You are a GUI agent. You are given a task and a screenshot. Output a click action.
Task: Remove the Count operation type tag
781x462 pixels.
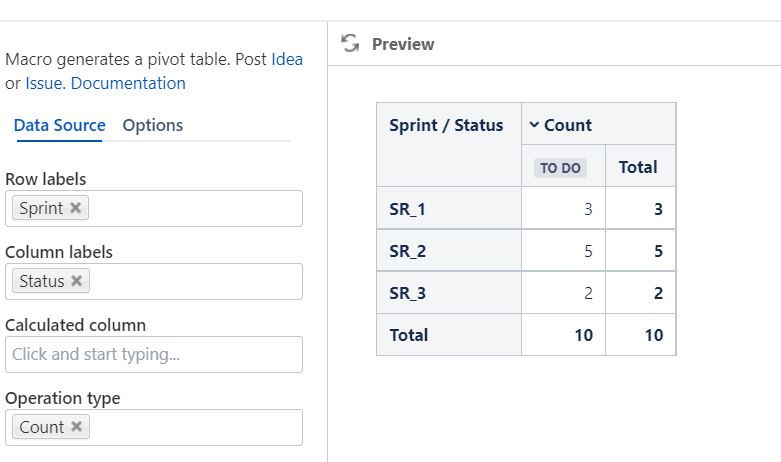click(x=76, y=427)
